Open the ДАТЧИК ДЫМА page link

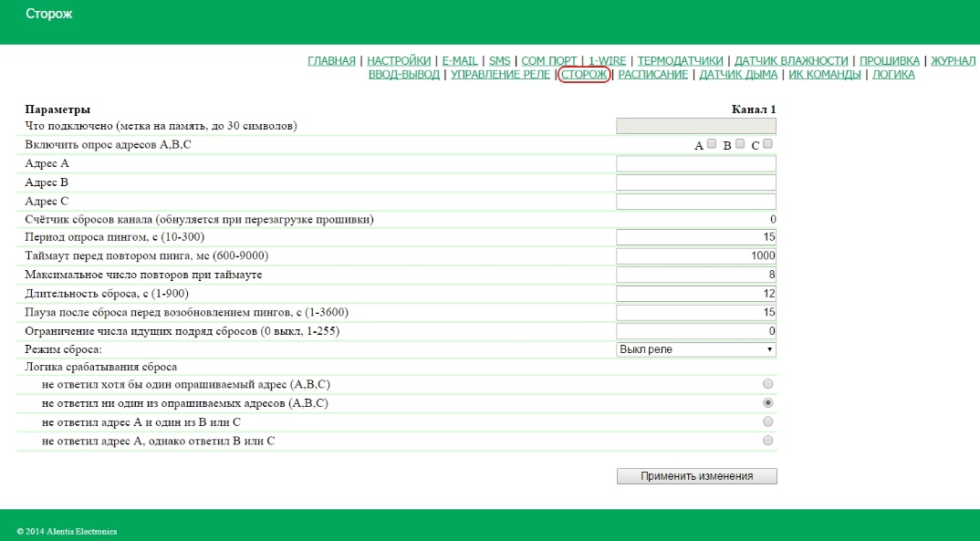pyautogui.click(x=738, y=75)
